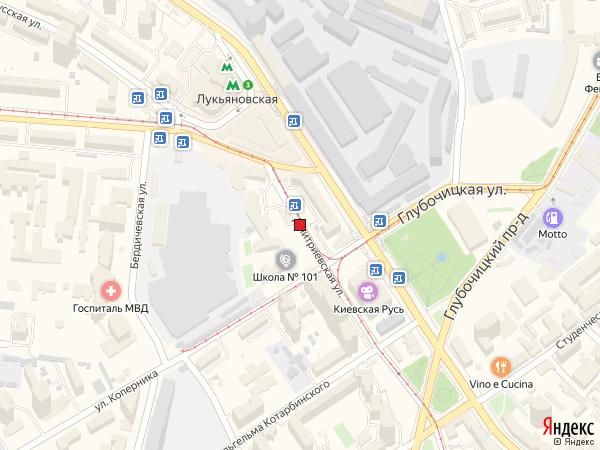Click the gray Школа № 101 icon

pos(286,260)
